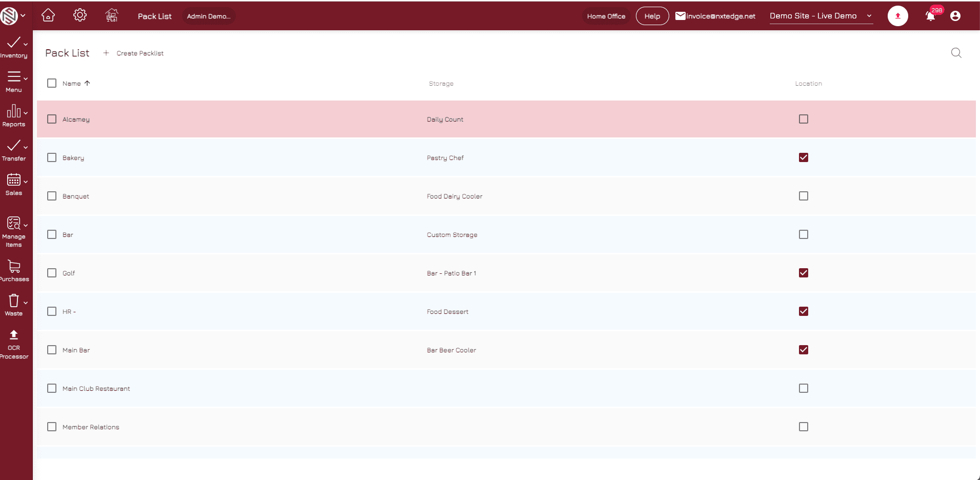Select the Main Bar row checkbox

tap(52, 350)
